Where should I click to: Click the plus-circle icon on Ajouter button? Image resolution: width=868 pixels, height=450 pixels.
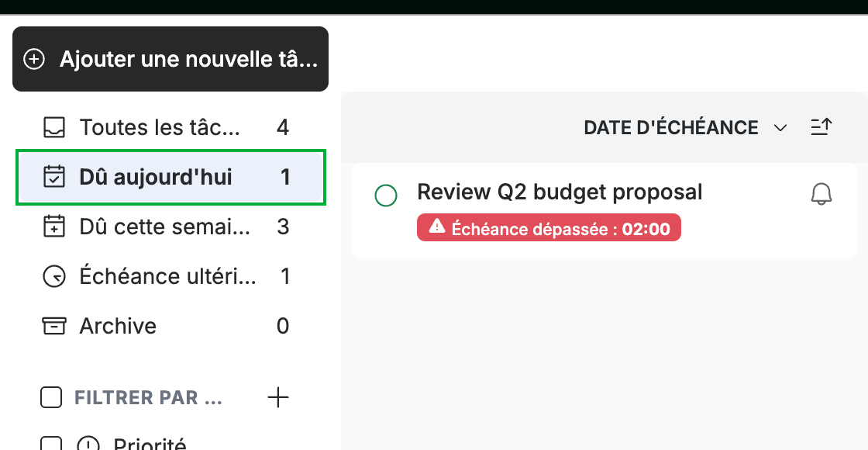pos(34,59)
